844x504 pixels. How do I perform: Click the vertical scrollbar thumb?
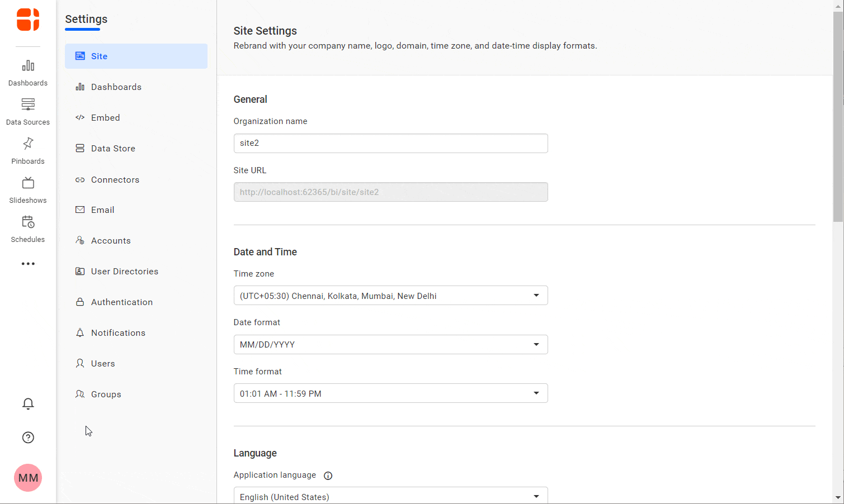tap(838, 117)
